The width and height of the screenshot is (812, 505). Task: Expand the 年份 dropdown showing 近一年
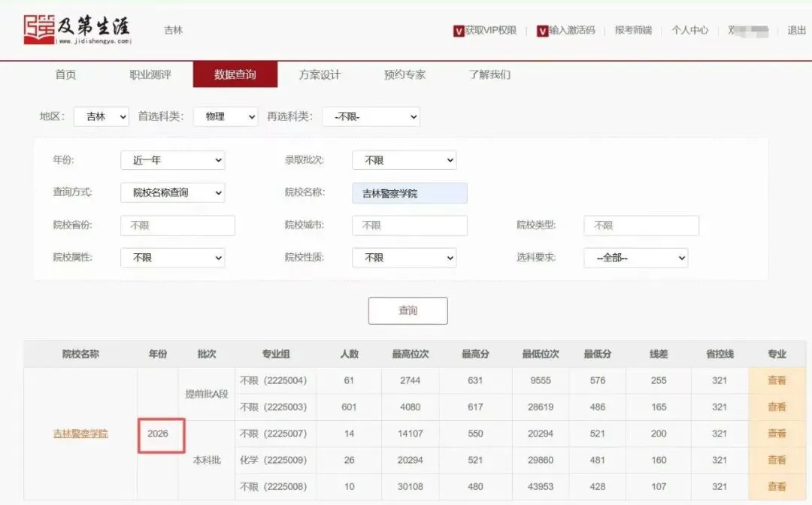pyautogui.click(x=172, y=160)
